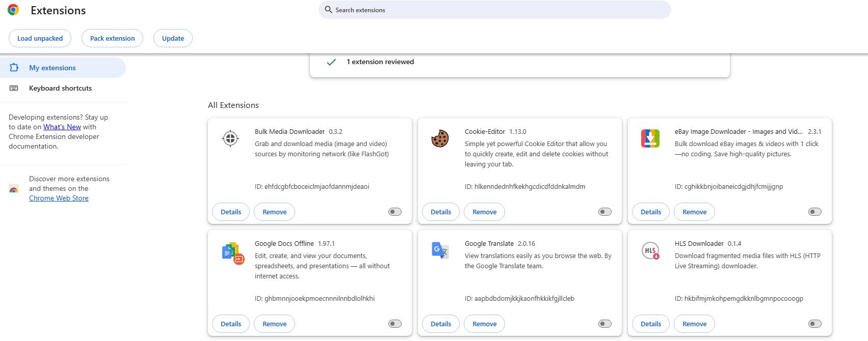
Task: Click the Cookie-Editor name text
Action: [x=485, y=131]
